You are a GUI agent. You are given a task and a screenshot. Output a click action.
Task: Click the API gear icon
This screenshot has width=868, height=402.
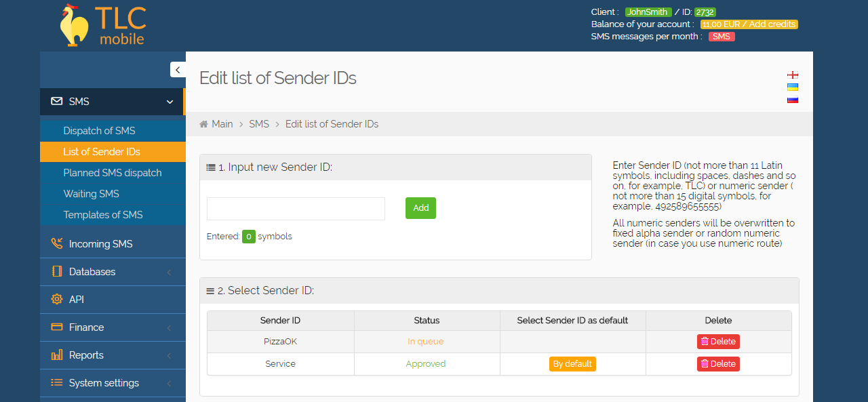pos(57,300)
